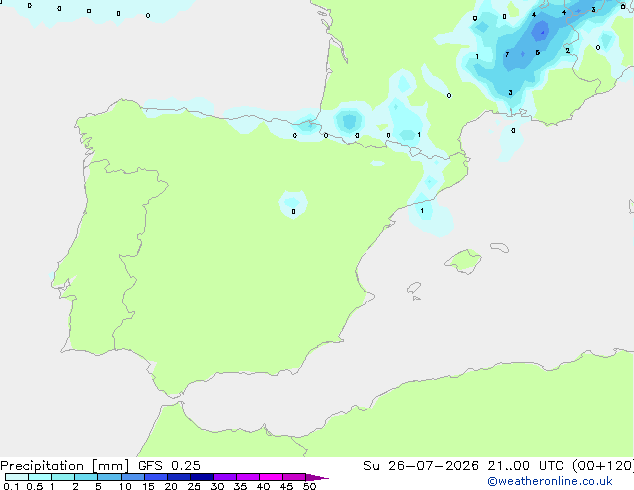Image resolution: width=634 pixels, height=490 pixels.
Task: Select the 10–15 mm legend color swatch
Action: [x=132, y=477]
